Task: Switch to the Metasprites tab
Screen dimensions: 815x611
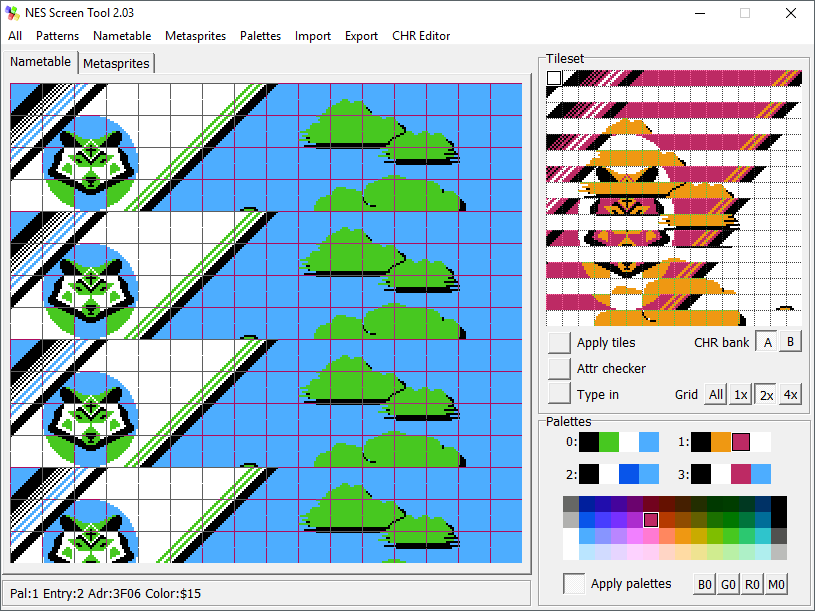Action: point(116,63)
